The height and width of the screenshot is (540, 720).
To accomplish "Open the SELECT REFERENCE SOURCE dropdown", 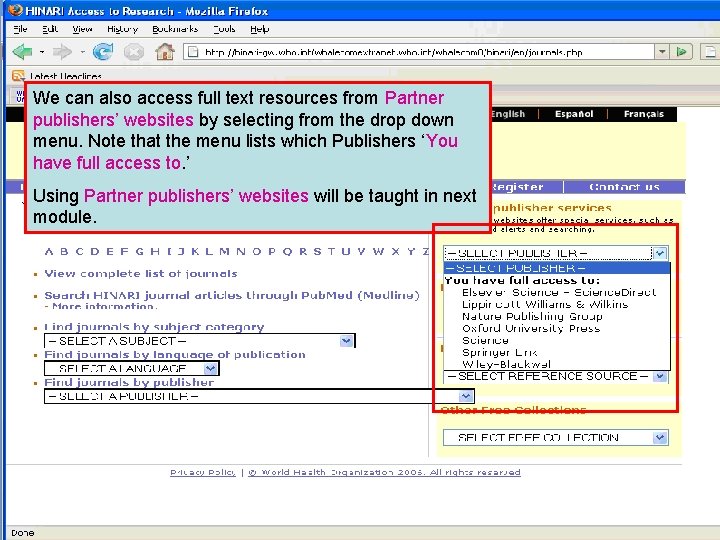I will pos(556,377).
